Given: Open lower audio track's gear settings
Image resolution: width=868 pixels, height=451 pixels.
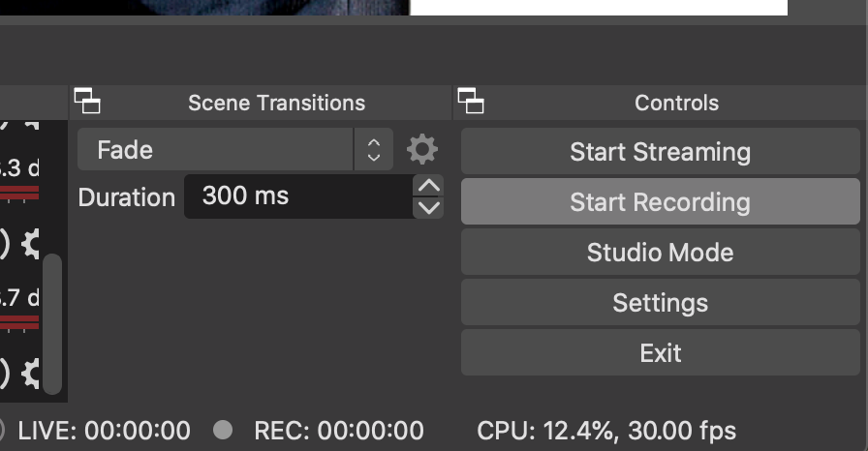Looking at the screenshot, I should (x=31, y=373).
